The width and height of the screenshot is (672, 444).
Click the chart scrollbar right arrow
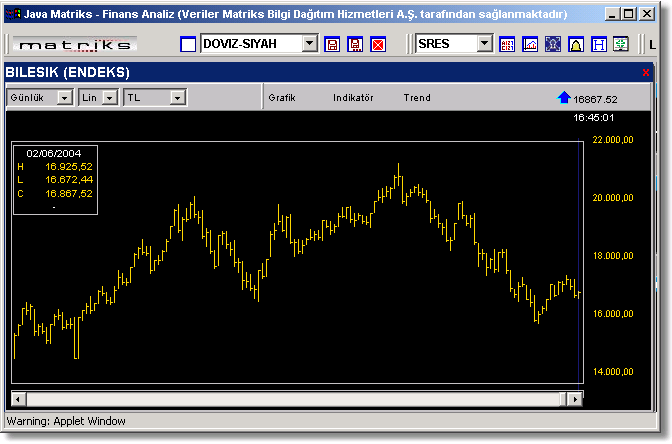point(574,399)
